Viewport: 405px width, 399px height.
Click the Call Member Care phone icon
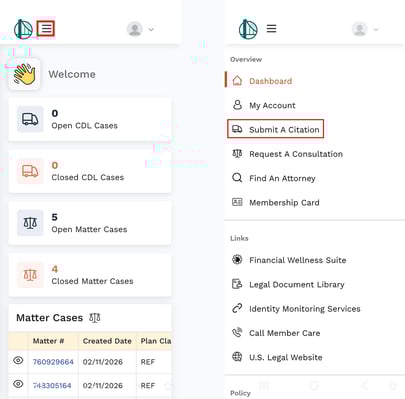pos(237,332)
